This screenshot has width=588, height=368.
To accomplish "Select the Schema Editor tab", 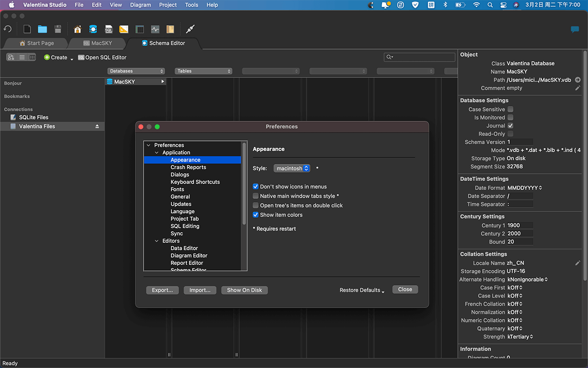I will tap(163, 43).
